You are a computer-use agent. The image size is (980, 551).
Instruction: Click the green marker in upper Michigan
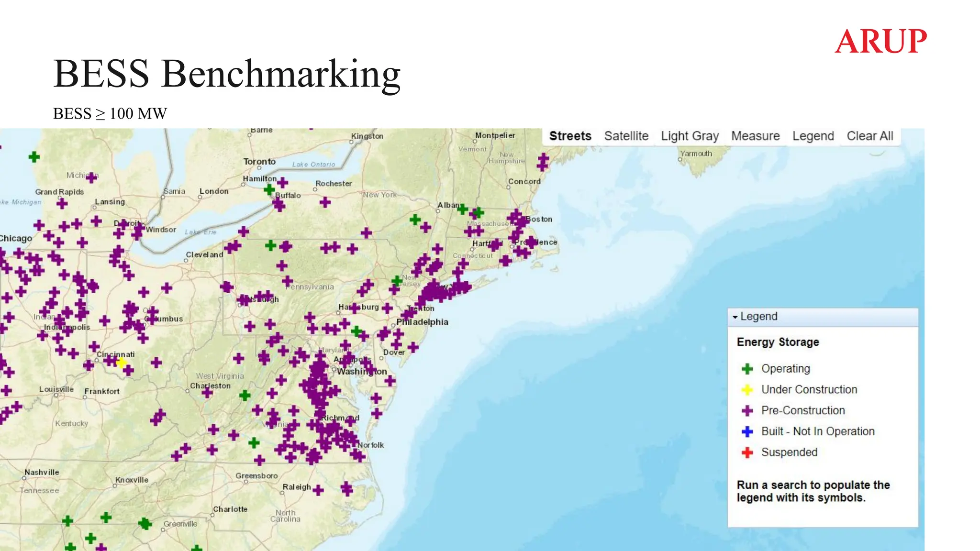point(34,157)
